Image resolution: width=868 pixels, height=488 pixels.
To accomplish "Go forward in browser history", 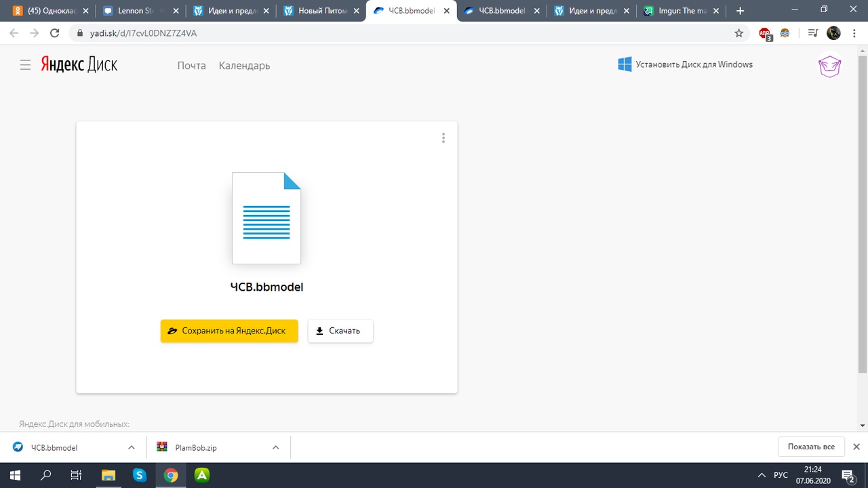I will pos(34,33).
